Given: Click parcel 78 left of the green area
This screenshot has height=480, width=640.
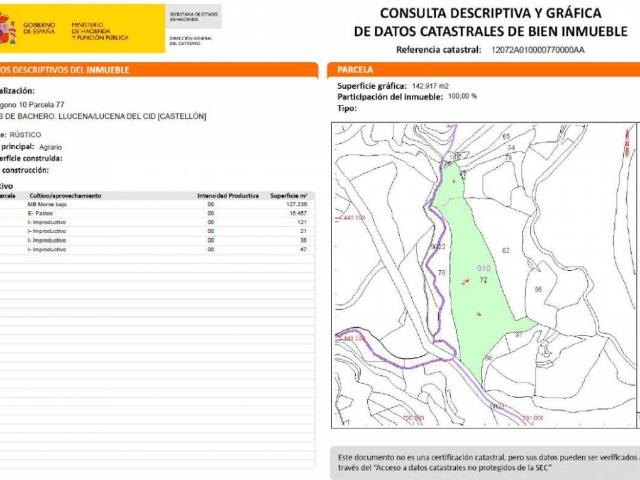Looking at the screenshot, I should pyautogui.click(x=441, y=272).
